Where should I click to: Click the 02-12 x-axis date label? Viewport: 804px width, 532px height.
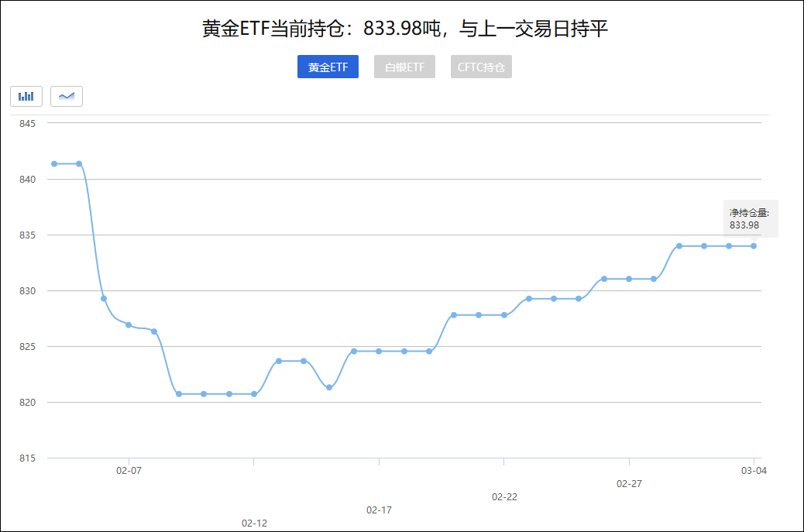(254, 523)
